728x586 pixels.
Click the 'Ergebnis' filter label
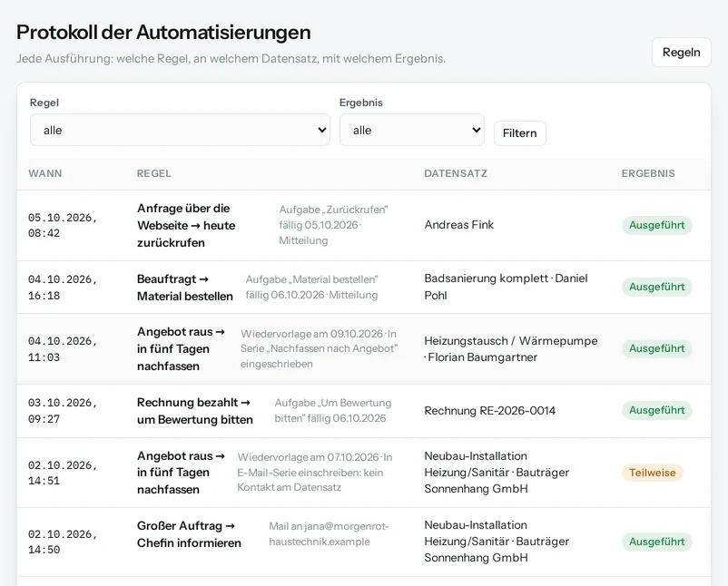coord(361,103)
